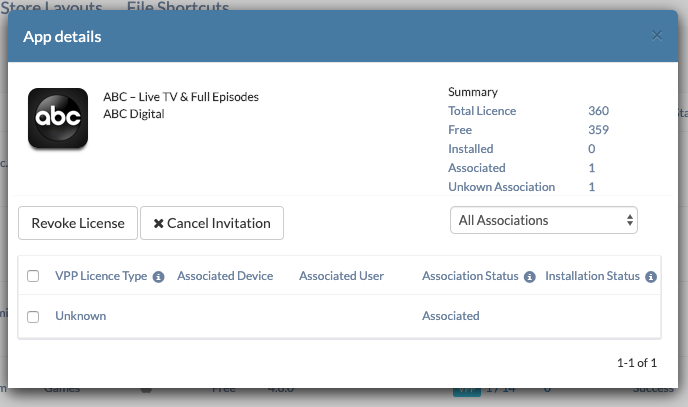Sort by Association Status column
The height and width of the screenshot is (407, 688).
(470, 276)
